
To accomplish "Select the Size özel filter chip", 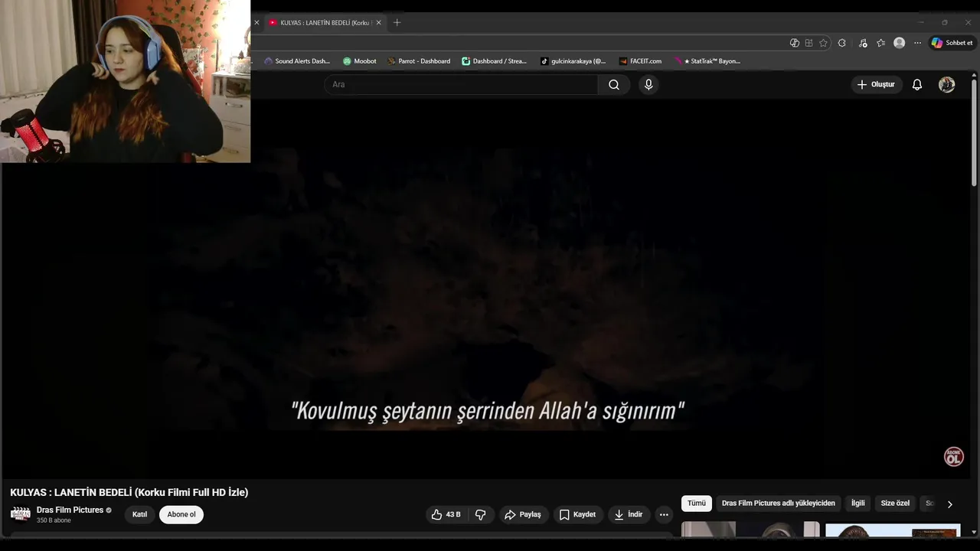I will [895, 504].
